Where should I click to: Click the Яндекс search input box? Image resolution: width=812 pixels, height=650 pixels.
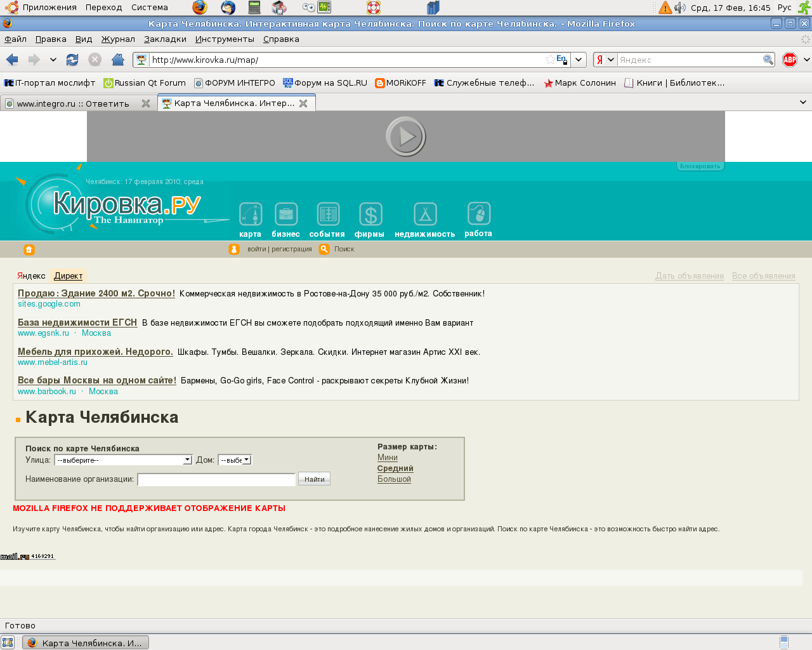(x=690, y=60)
